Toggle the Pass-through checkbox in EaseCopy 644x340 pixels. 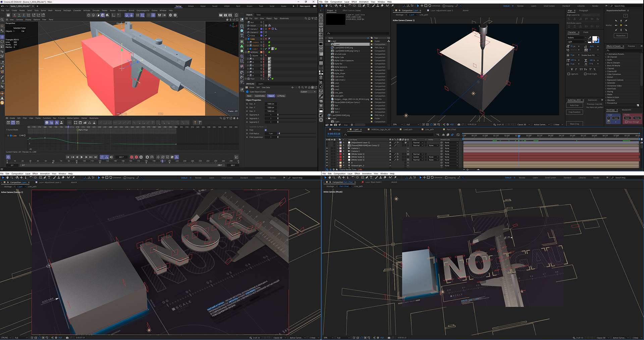tap(626, 122)
